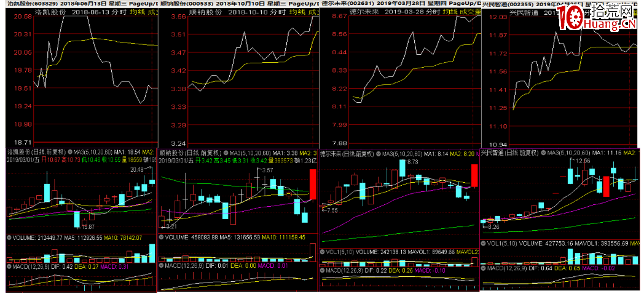Click the solid red candle in 兴民智通 daily chart
Image resolution: width=644 pixels, height=296 pixels.
click(607, 186)
